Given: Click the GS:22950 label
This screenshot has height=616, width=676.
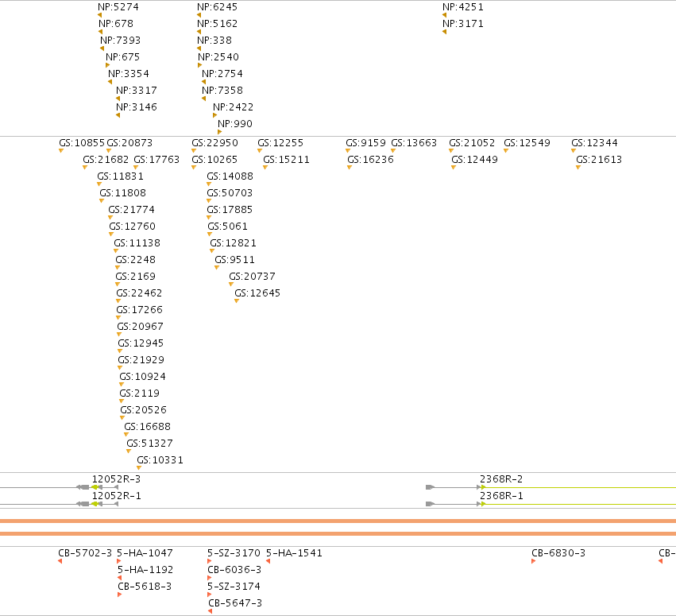Looking at the screenshot, I should coord(214,143).
